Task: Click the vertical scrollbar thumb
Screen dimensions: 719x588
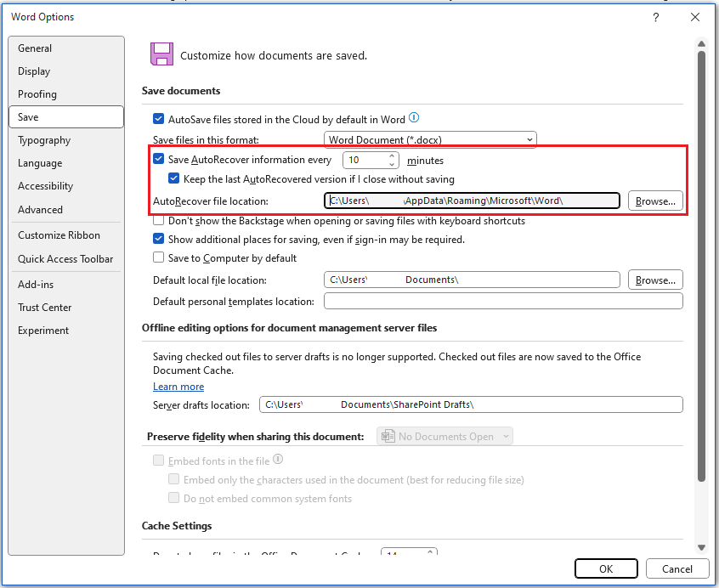Action: [701, 266]
